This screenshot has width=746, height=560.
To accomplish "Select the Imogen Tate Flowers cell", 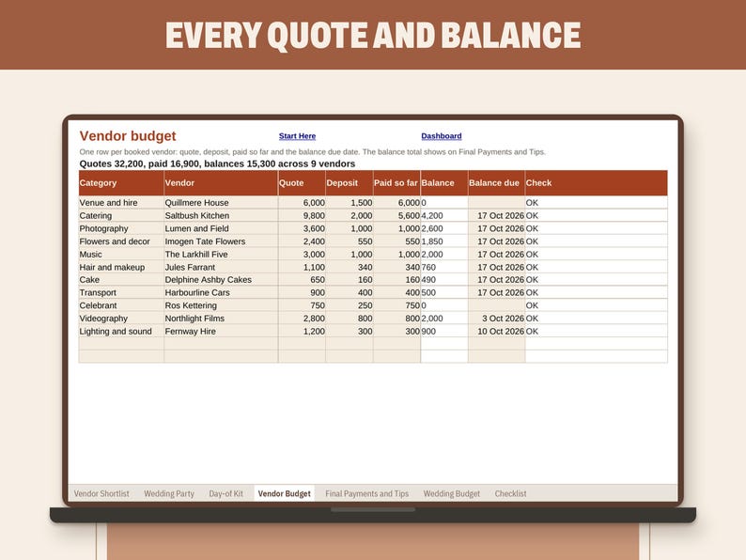I will [221, 241].
